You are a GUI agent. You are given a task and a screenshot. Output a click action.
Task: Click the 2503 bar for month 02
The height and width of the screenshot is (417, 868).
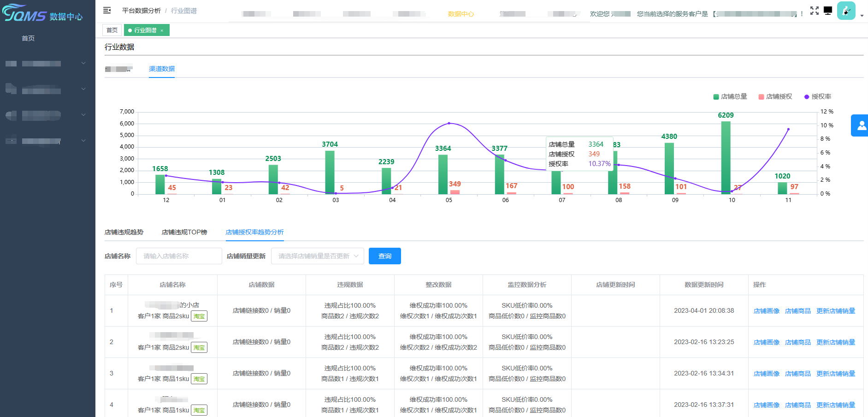tap(273, 179)
